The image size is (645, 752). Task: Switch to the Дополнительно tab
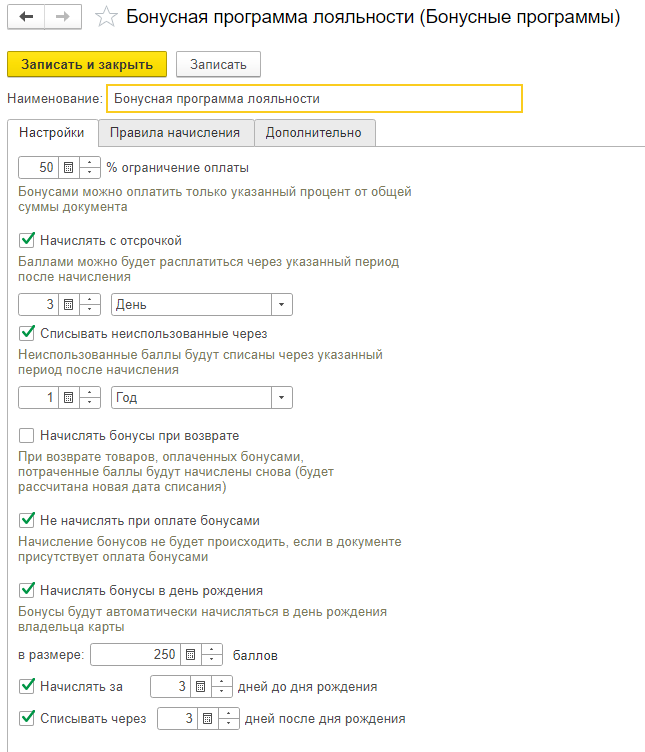tap(314, 133)
